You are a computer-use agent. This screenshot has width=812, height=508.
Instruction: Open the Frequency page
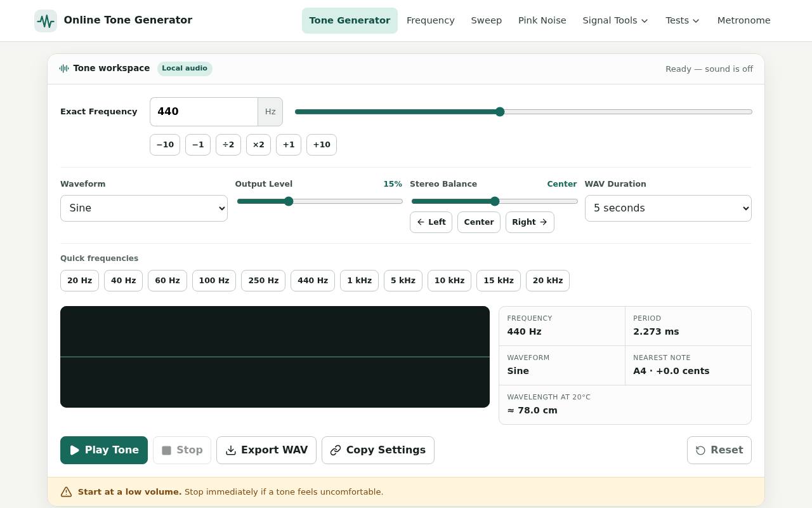tap(431, 20)
